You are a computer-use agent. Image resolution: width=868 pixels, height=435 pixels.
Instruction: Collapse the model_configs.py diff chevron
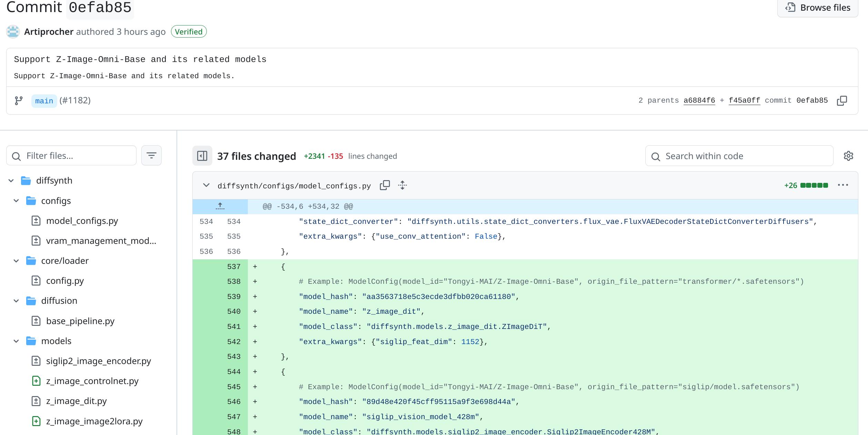tap(206, 185)
